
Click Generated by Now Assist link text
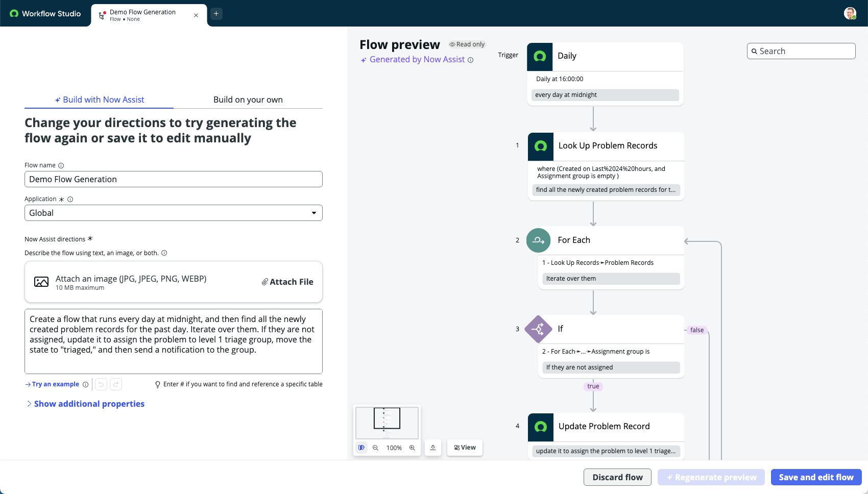[x=417, y=60]
